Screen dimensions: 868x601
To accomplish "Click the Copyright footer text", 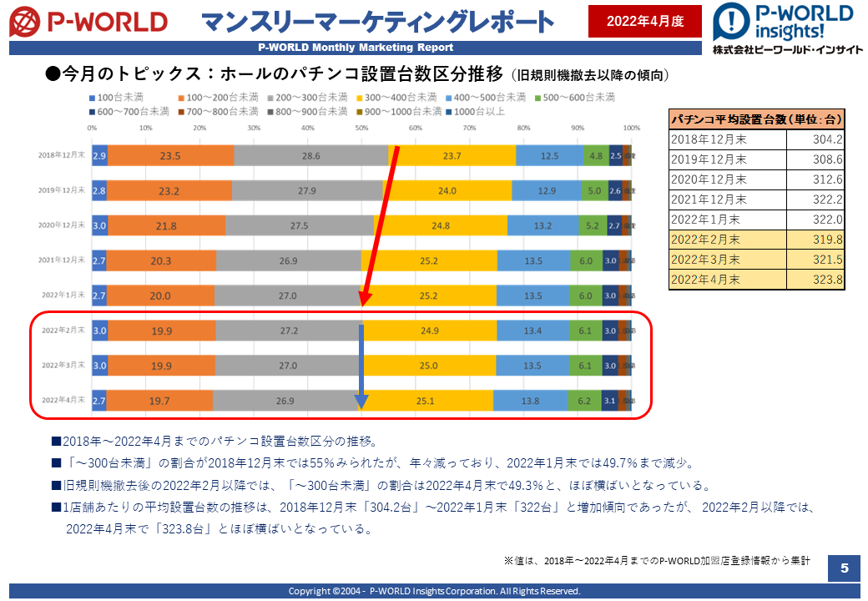I will click(x=435, y=591).
